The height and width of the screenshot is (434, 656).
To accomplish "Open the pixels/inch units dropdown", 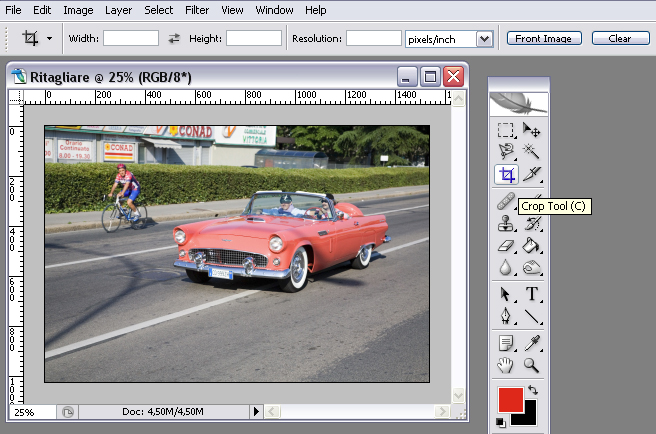I will coord(485,38).
